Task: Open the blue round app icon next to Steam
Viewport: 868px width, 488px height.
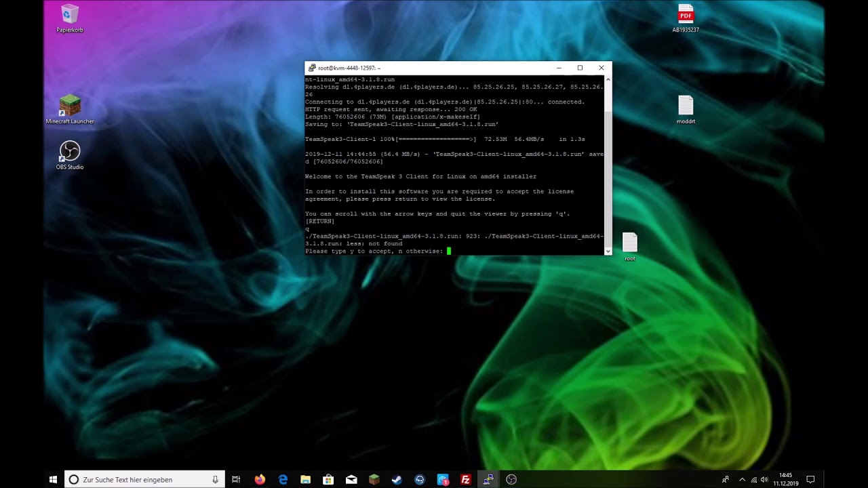Action: click(420, 479)
